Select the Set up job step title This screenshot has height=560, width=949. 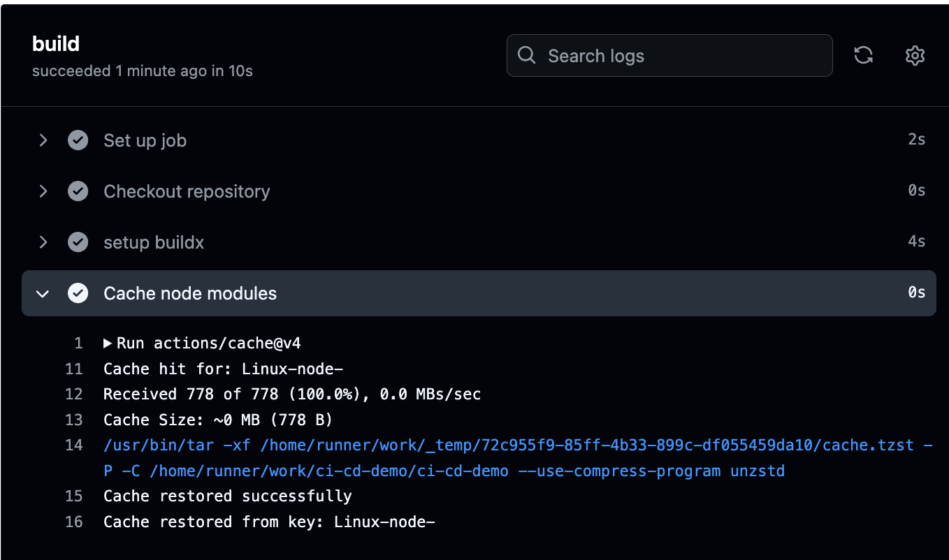coord(145,140)
